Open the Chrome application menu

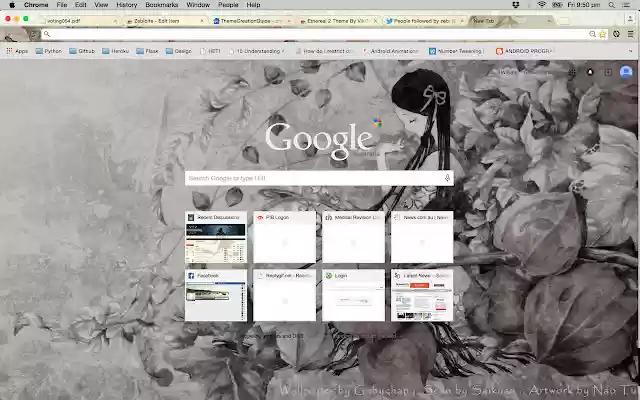(36, 5)
